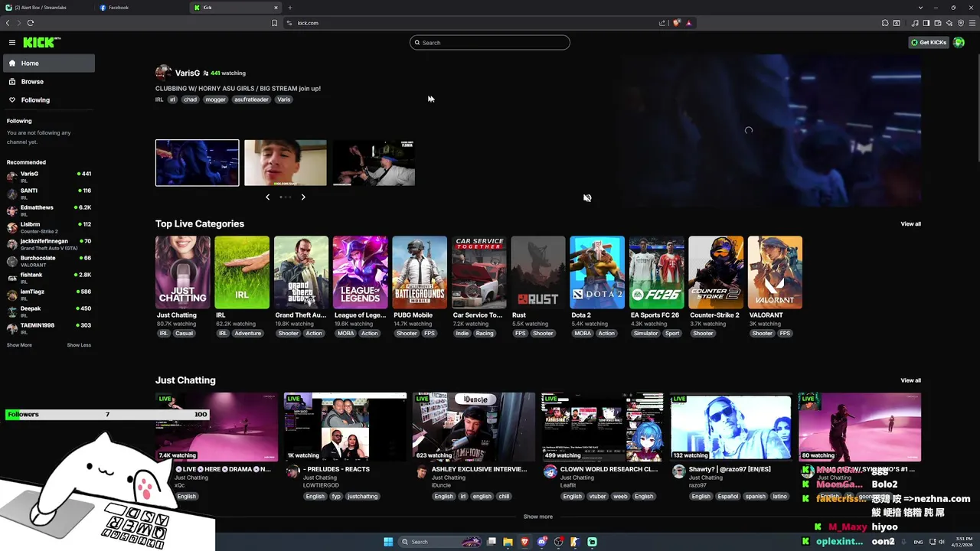Open the Brave VPN shield icon
Screen dimensions: 980x551
[x=961, y=23]
